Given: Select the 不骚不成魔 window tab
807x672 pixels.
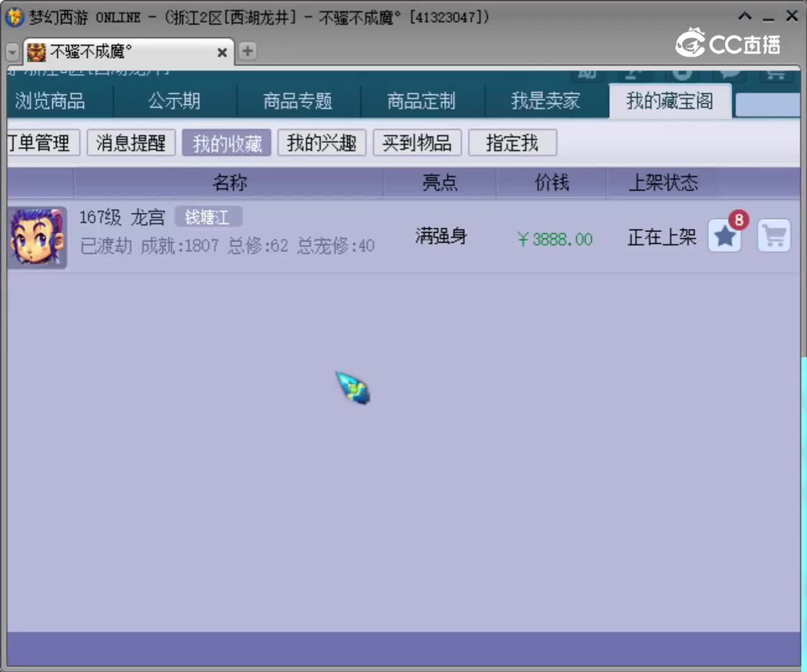Looking at the screenshot, I should (129, 52).
